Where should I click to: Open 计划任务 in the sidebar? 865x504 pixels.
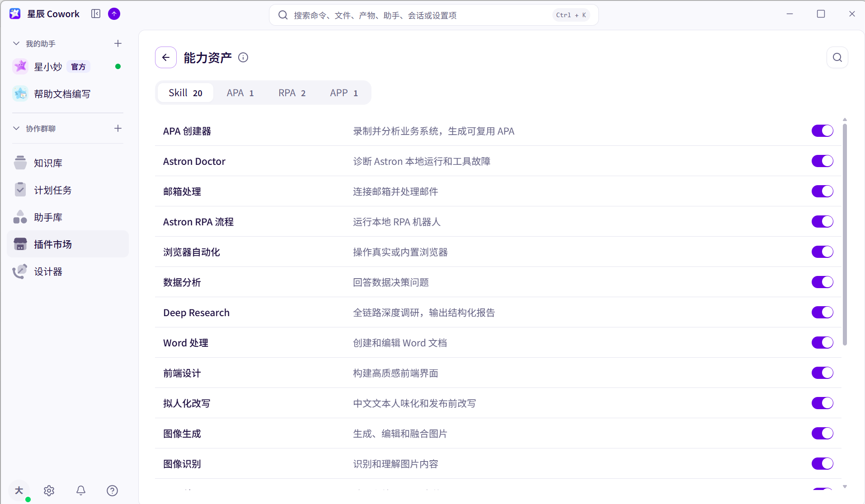68,190
